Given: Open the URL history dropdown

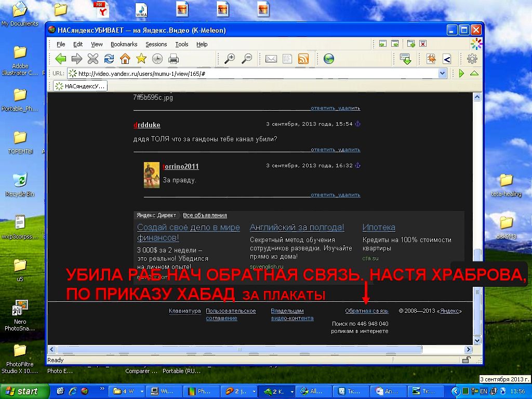Looking at the screenshot, I should point(442,73).
